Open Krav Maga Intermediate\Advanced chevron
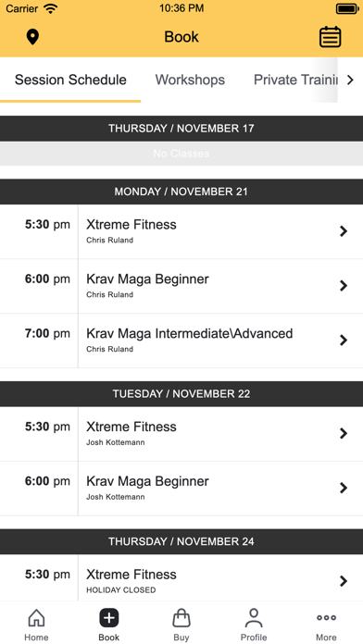363x644 pixels. tap(344, 341)
